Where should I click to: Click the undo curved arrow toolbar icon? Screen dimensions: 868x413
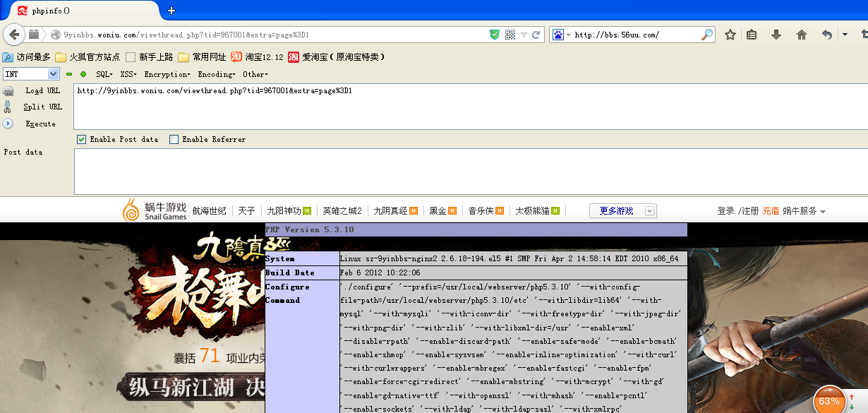[x=827, y=35]
